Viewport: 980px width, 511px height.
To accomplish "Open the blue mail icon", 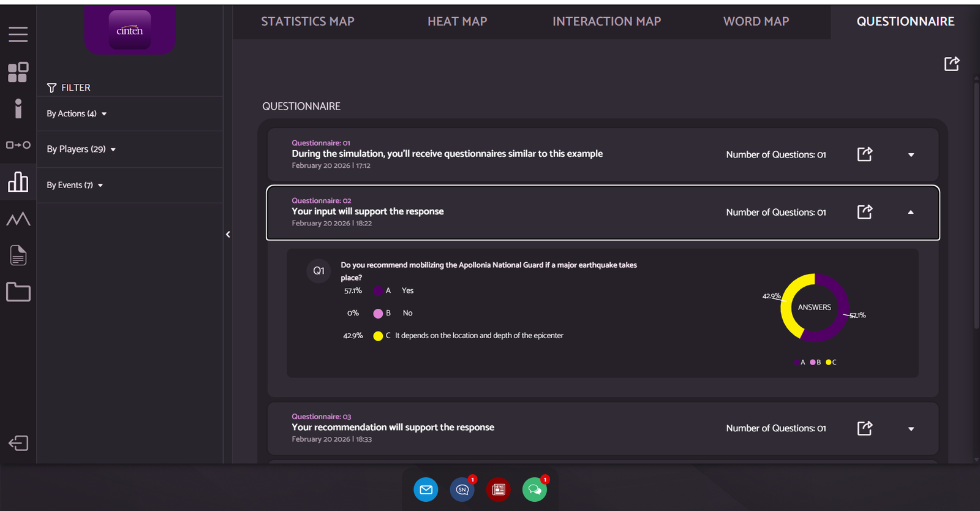I will point(426,490).
